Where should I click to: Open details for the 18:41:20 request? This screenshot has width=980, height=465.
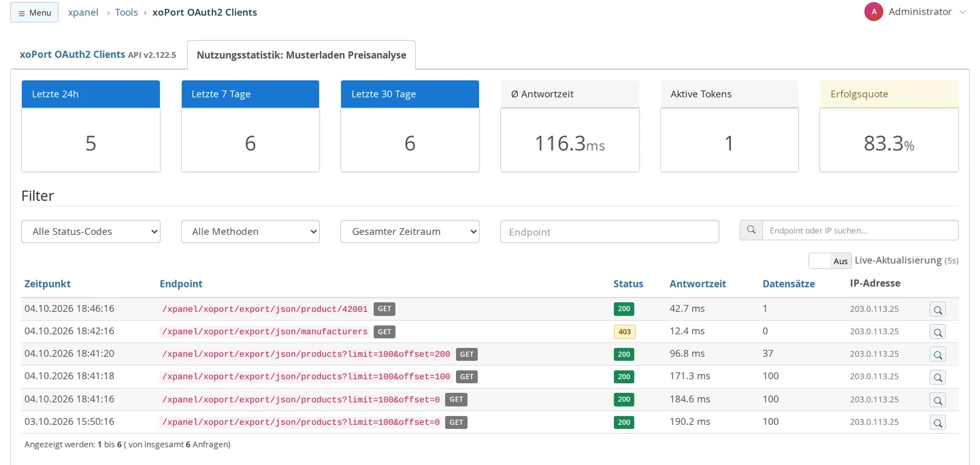[938, 355]
